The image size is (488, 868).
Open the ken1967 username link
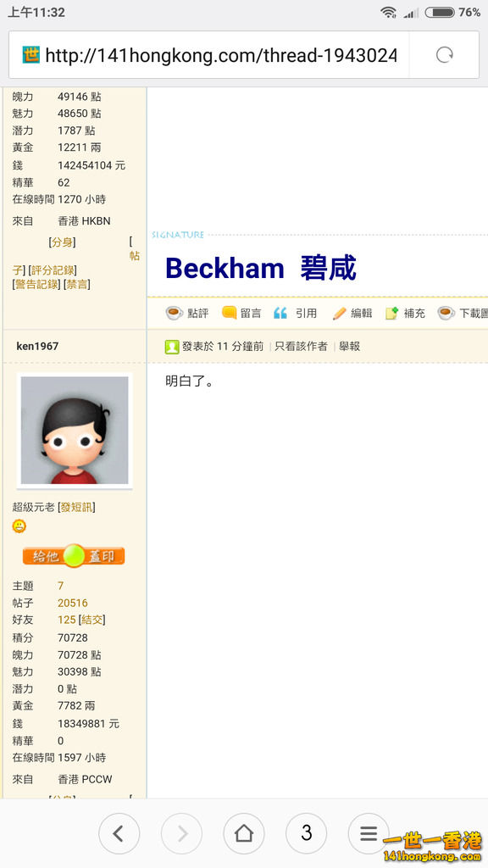point(37,346)
